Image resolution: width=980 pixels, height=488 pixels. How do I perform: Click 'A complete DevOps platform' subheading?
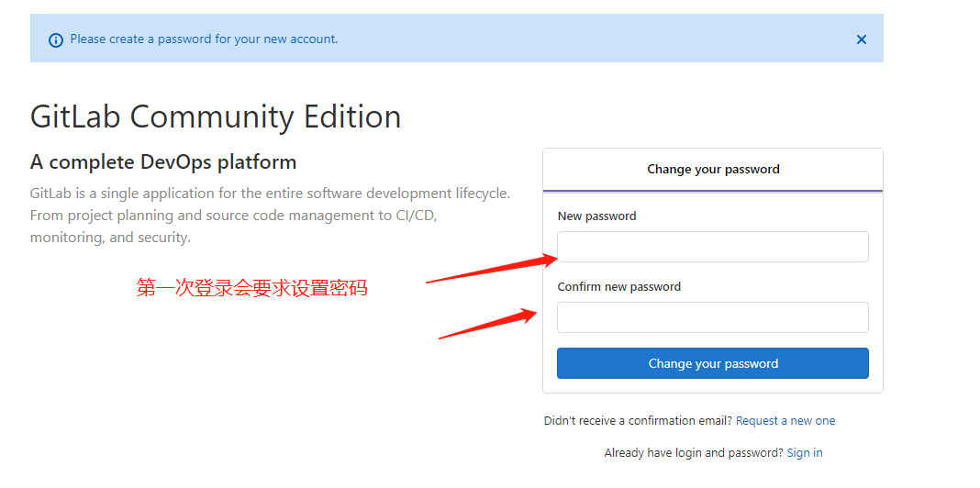[x=163, y=162]
